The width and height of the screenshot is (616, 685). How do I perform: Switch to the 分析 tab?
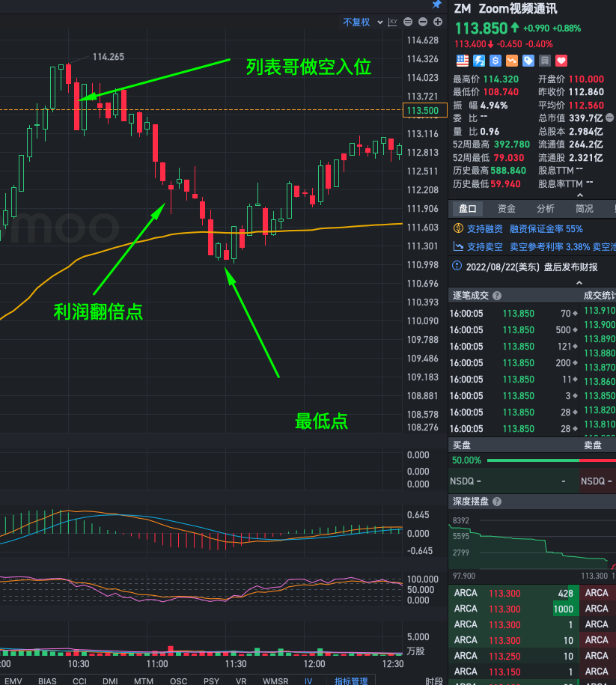545,209
